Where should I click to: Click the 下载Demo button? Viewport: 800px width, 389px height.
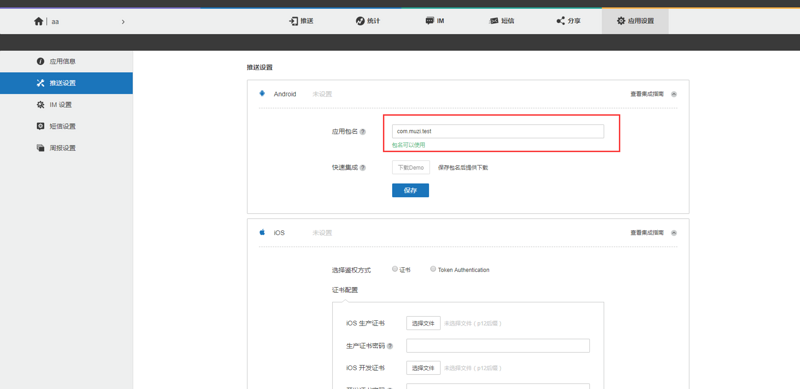[x=411, y=167]
